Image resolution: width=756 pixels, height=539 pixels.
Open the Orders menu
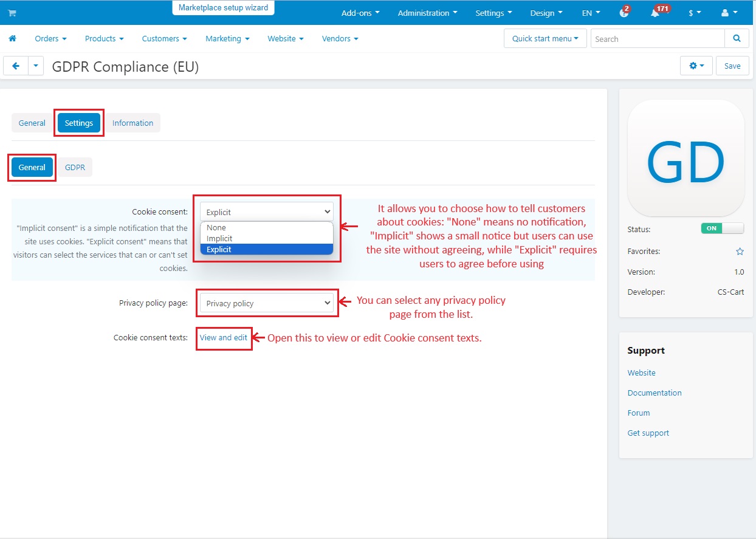pos(50,38)
